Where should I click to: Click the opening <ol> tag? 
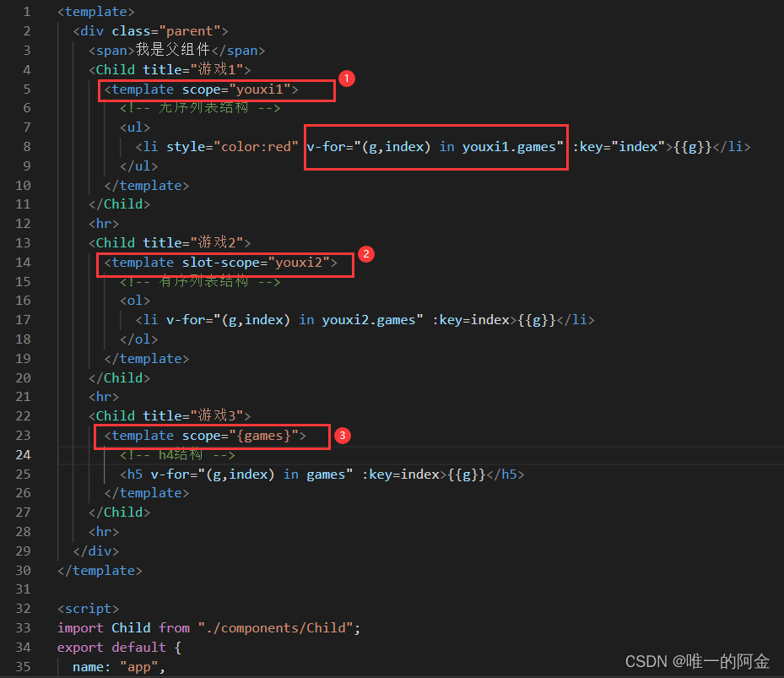tap(135, 301)
